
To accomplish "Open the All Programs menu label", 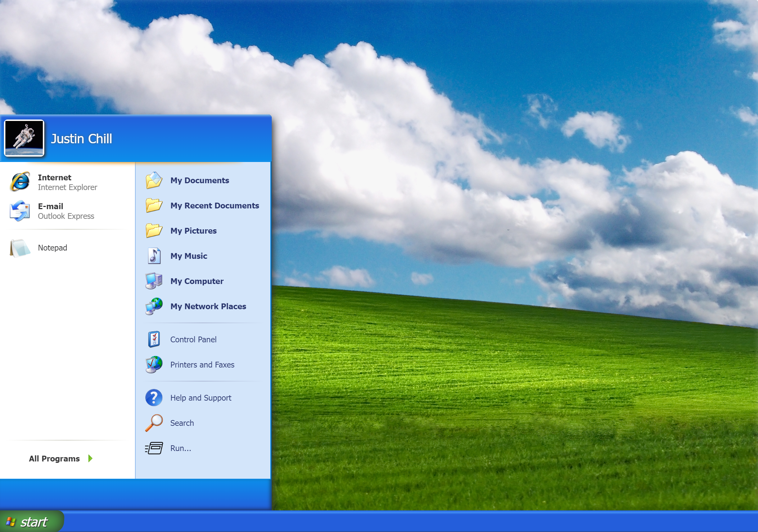I will click(x=54, y=459).
